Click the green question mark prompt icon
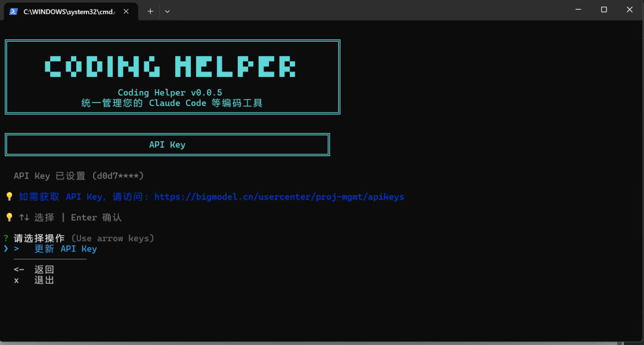 click(6, 238)
